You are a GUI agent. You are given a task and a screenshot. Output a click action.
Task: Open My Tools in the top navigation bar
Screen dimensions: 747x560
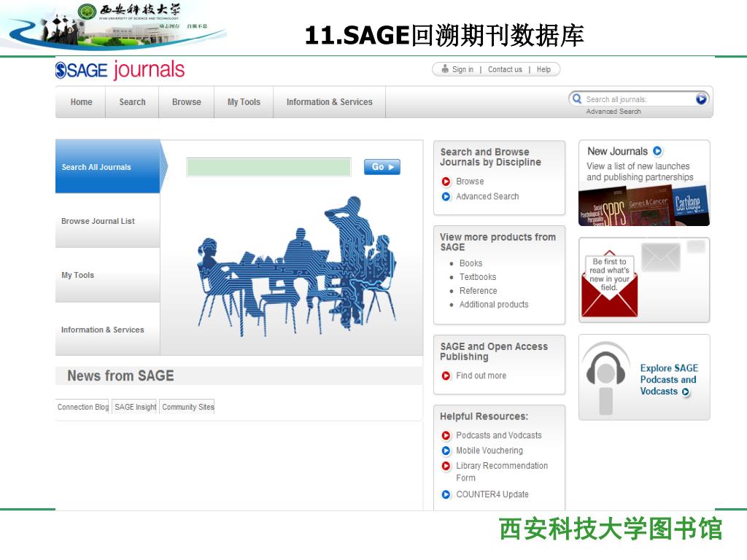coord(244,102)
